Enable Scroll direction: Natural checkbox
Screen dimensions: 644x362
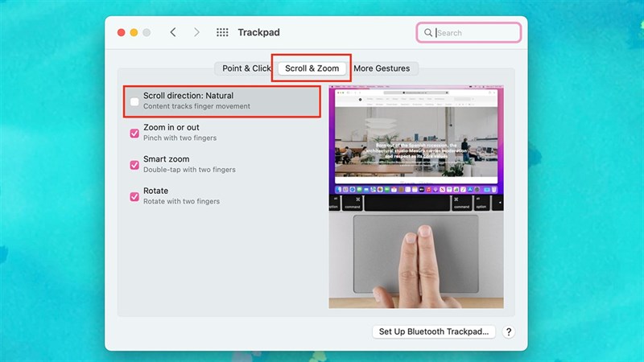[x=134, y=101]
